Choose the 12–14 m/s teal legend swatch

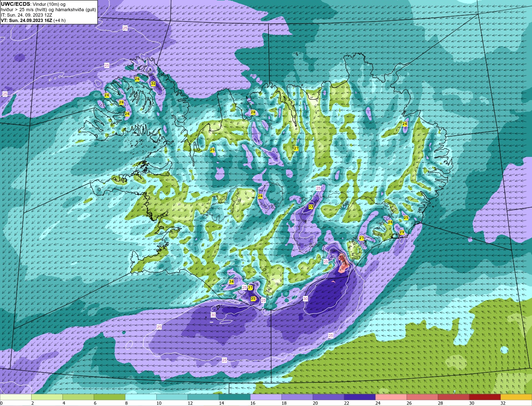coord(203,397)
